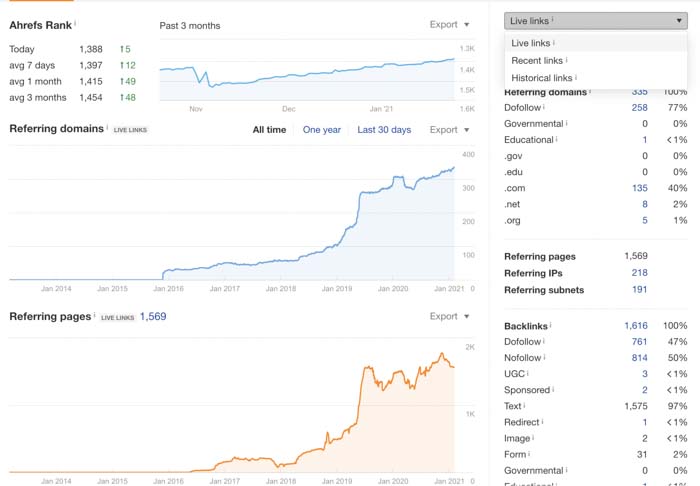This screenshot has height=486, width=700.
Task: Click the 1,575 Text backlinks value
Action: coord(636,406)
